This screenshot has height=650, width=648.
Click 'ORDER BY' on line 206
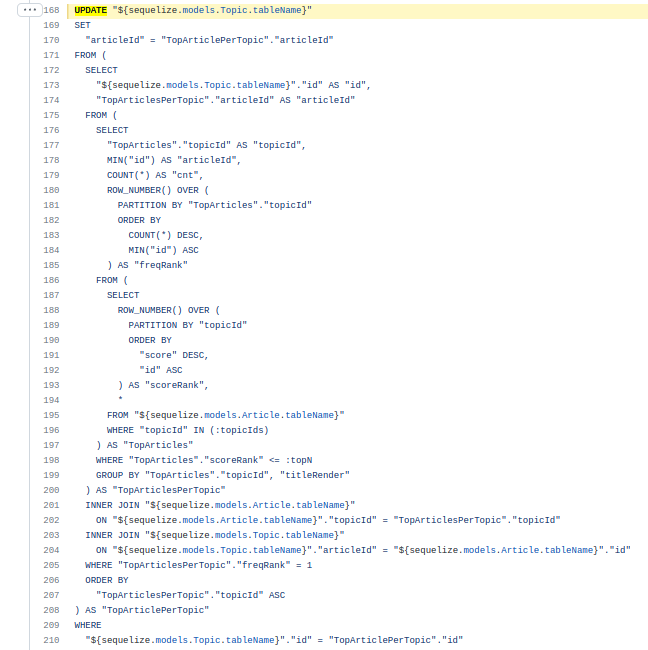[107, 580]
